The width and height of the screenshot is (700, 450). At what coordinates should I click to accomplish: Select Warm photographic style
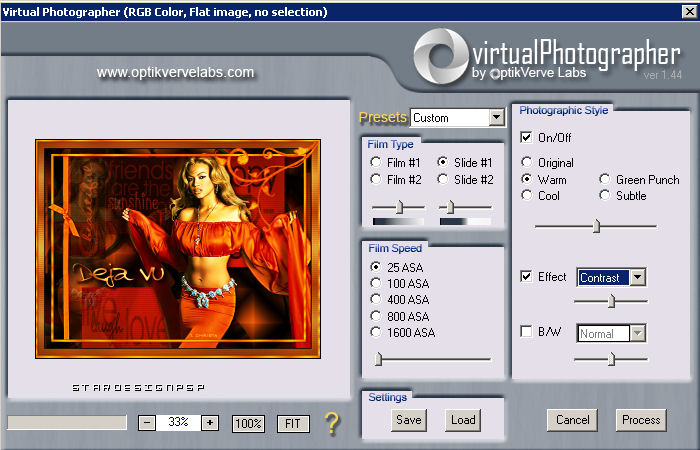click(527, 179)
